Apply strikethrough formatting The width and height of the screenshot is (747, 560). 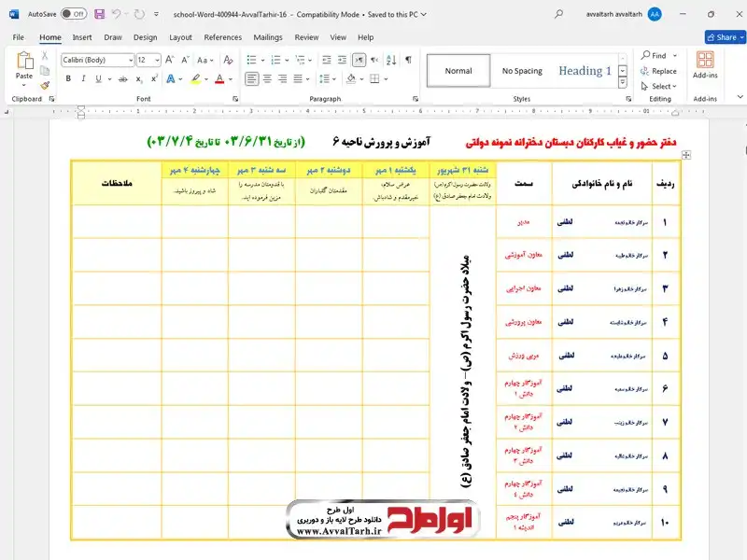pos(123,79)
